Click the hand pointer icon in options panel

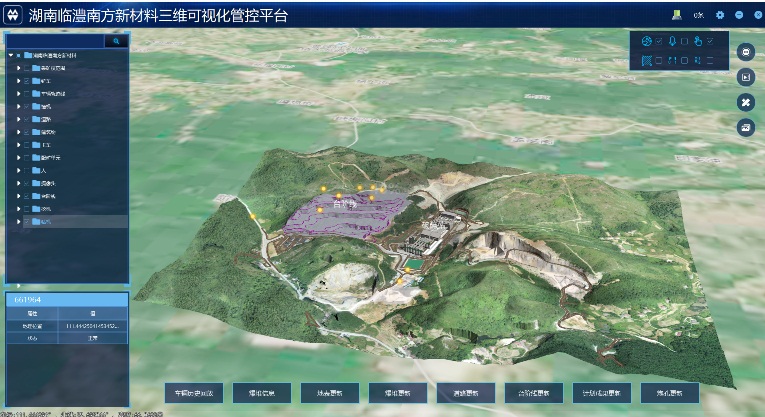pos(698,41)
